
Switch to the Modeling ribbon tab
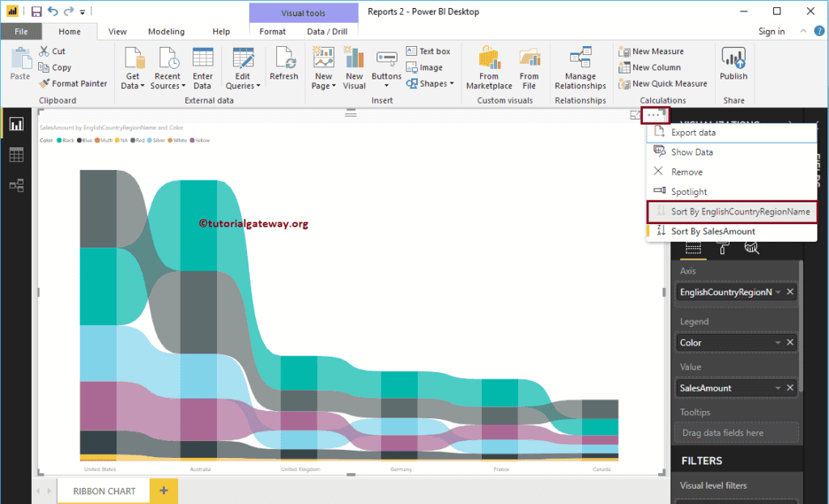click(166, 32)
